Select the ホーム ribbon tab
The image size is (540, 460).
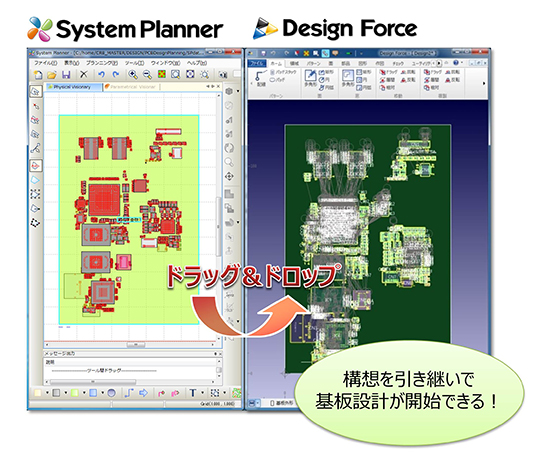pyautogui.click(x=276, y=63)
